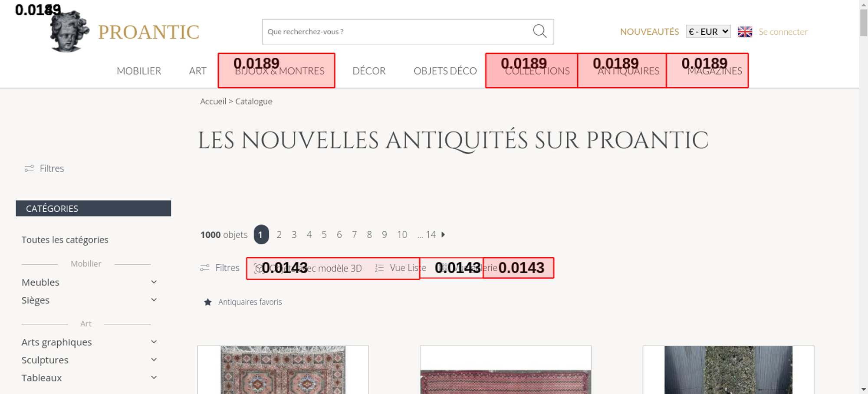Image resolution: width=868 pixels, height=394 pixels.
Task: Click the Arts graphiques category label
Action: [57, 342]
